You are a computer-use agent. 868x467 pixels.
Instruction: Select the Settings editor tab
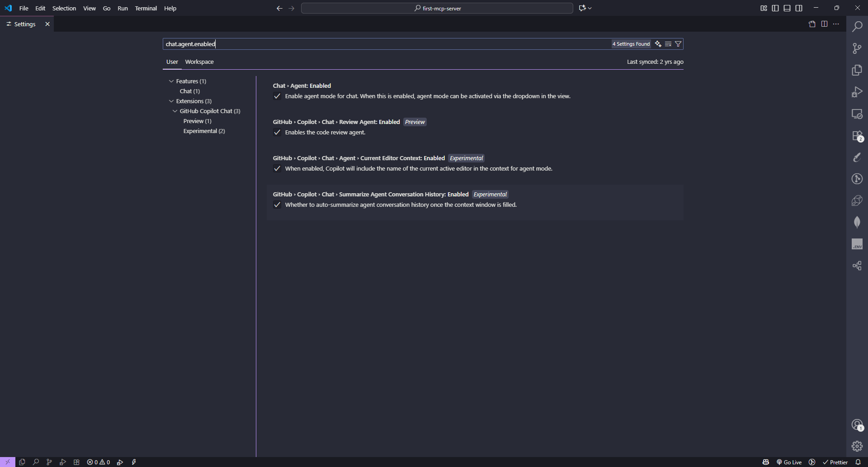click(x=25, y=24)
